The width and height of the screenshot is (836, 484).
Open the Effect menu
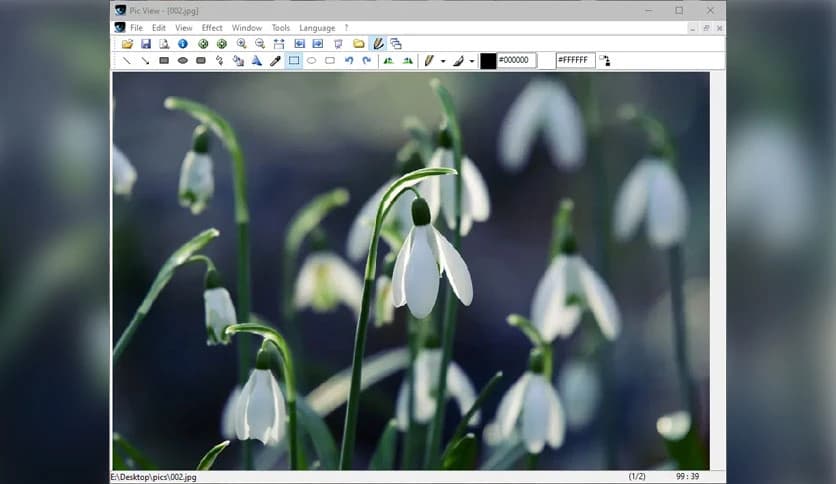pos(212,28)
